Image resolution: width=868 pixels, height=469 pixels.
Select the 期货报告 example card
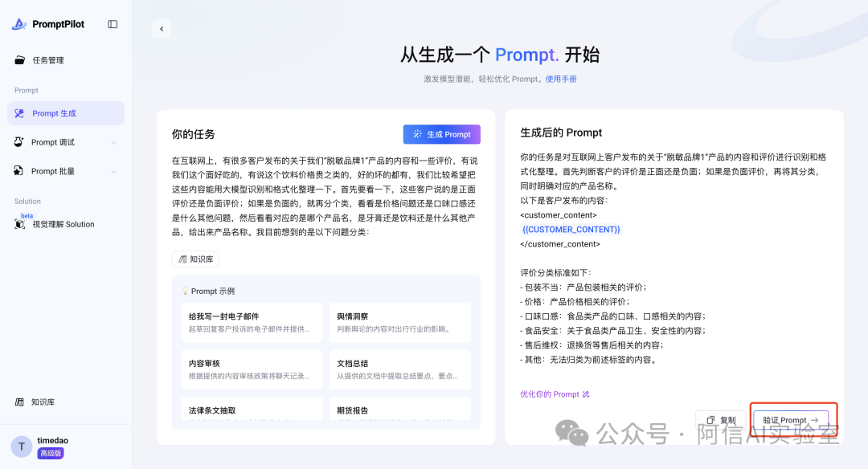(400, 409)
